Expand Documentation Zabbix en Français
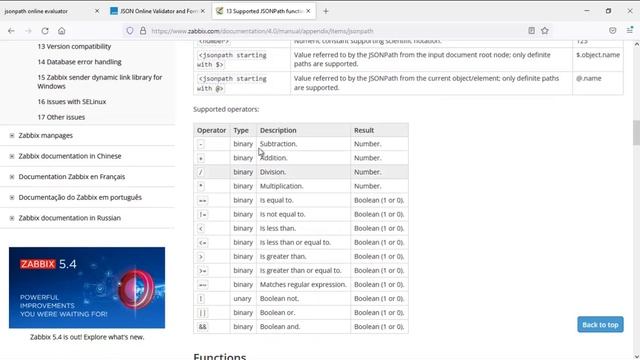This screenshot has height=360, width=640. pyautogui.click(x=12, y=177)
